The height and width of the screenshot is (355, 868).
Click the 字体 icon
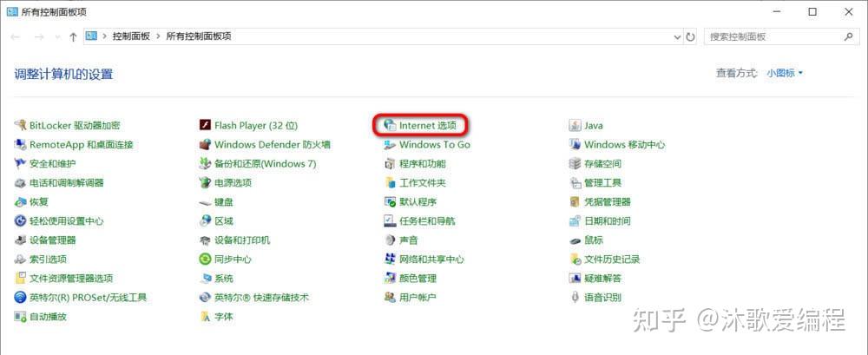point(206,317)
